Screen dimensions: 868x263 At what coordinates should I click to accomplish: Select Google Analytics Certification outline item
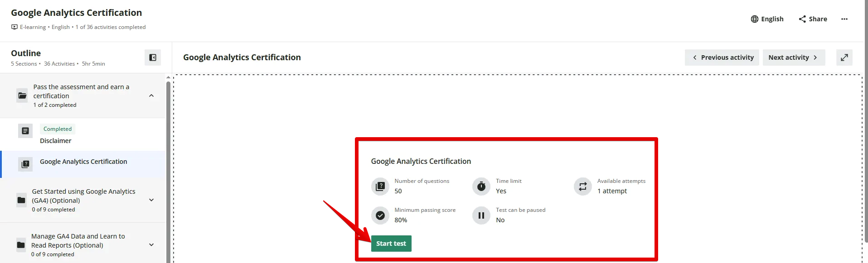tap(83, 162)
